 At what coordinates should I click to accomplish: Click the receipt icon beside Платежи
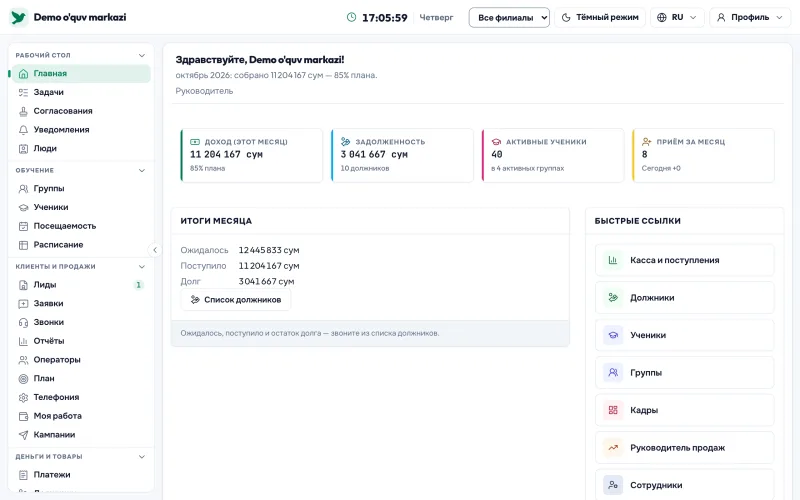(23, 475)
